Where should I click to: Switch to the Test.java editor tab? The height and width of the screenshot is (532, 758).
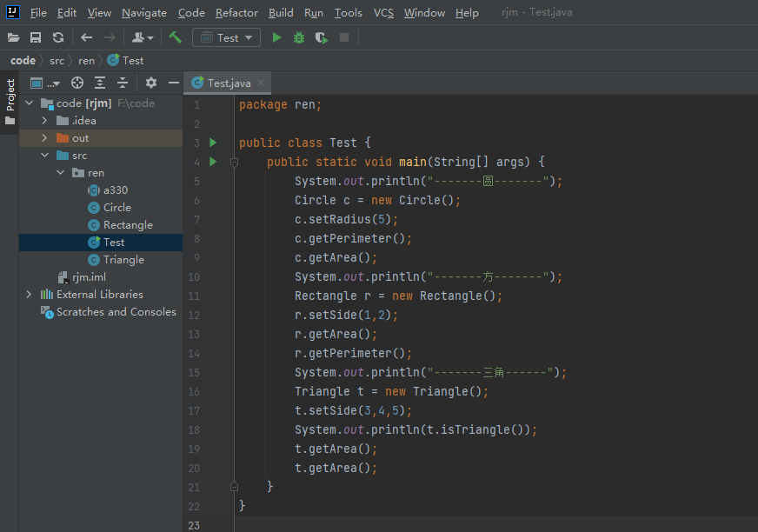[x=229, y=83]
